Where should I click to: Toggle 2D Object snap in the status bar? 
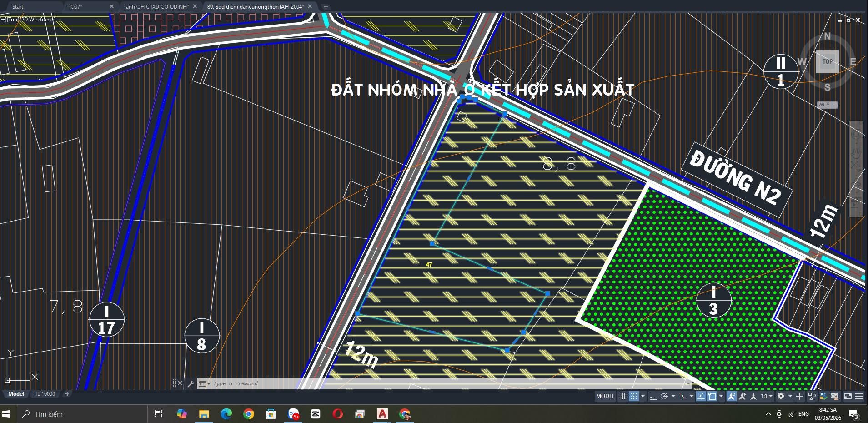712,396
